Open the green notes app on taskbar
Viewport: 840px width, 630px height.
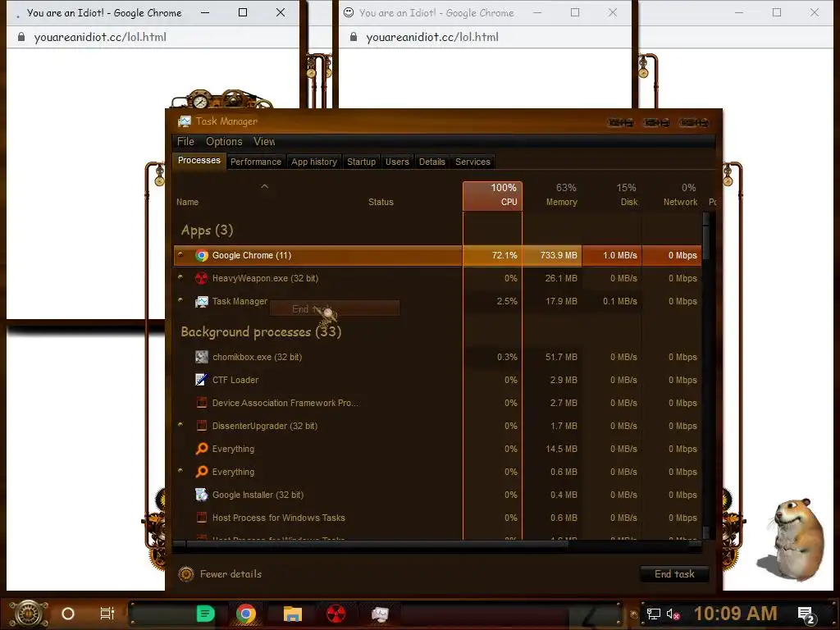[205, 614]
